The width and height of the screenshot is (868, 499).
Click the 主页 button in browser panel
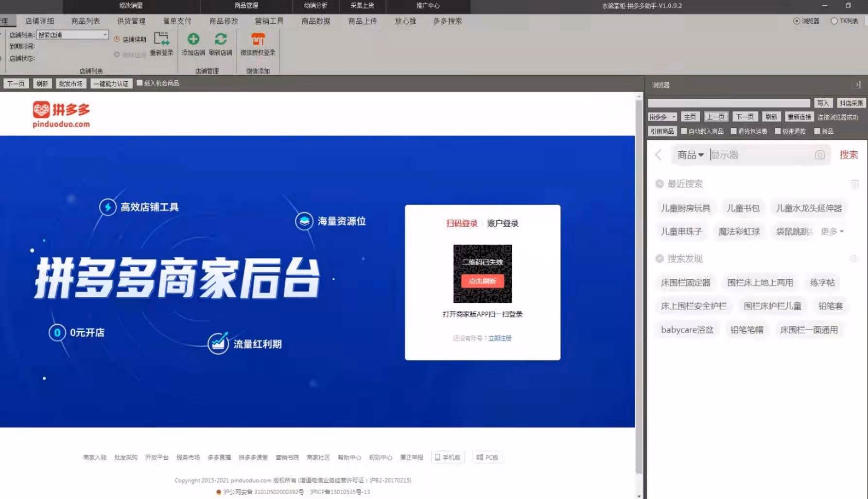690,117
